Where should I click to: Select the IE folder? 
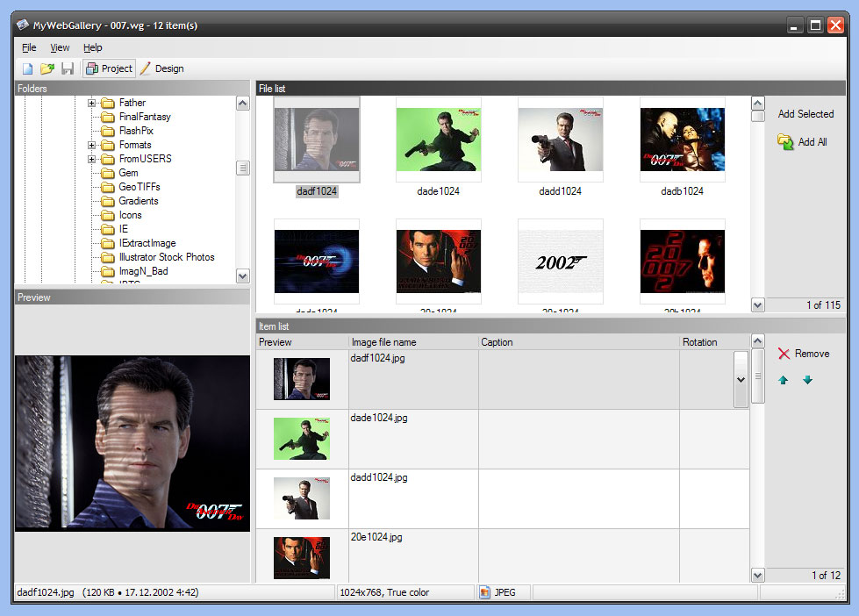[x=124, y=229]
